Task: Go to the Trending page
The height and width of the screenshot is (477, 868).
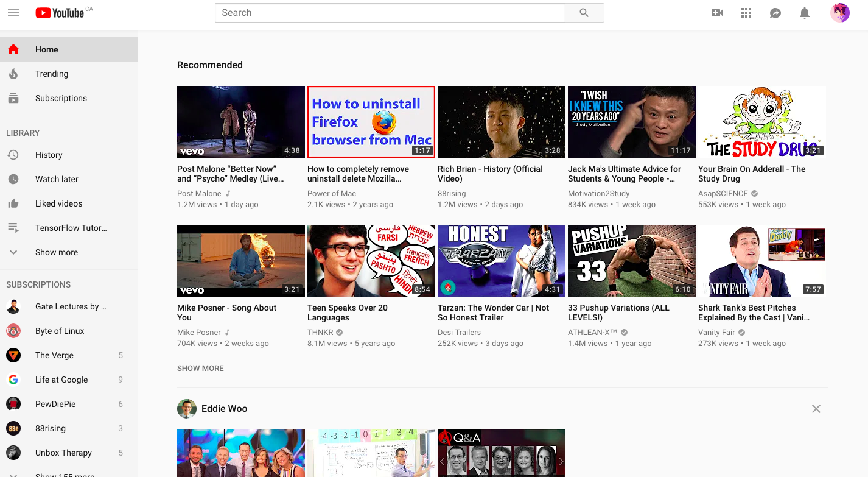Action: coord(52,74)
